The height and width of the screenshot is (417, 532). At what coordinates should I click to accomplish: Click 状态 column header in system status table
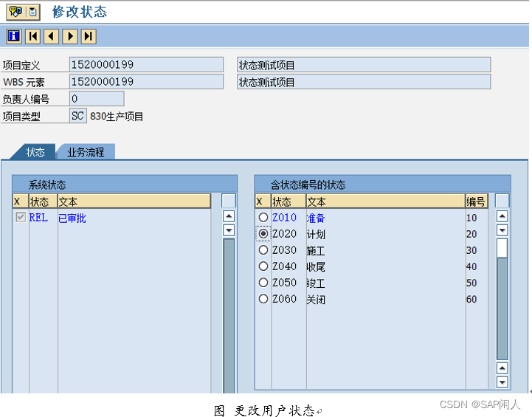pos(43,201)
